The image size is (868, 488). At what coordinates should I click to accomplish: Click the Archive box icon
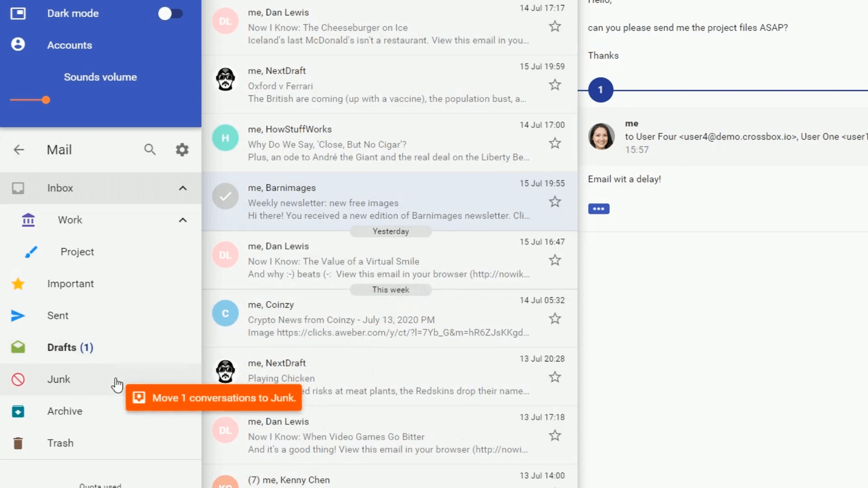pyautogui.click(x=18, y=411)
